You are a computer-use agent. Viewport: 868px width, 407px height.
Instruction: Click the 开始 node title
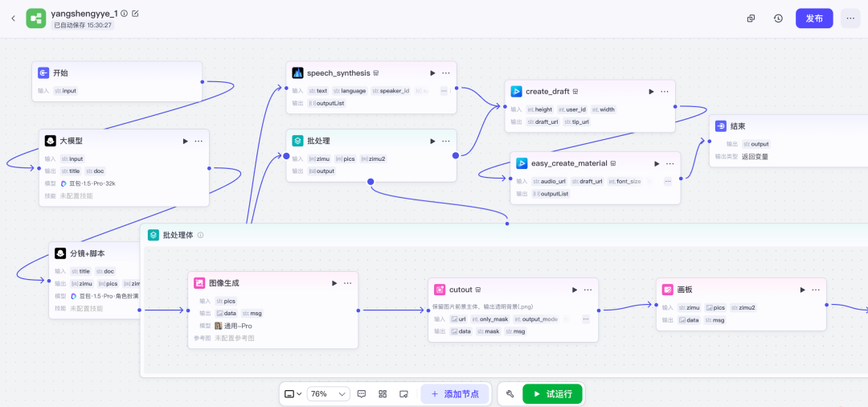click(x=61, y=73)
